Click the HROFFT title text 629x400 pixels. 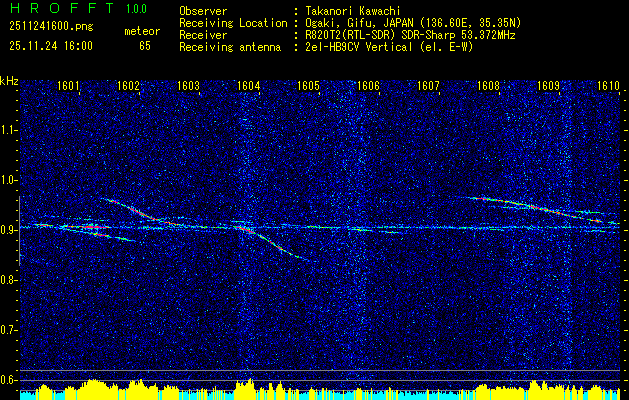(x=62, y=8)
